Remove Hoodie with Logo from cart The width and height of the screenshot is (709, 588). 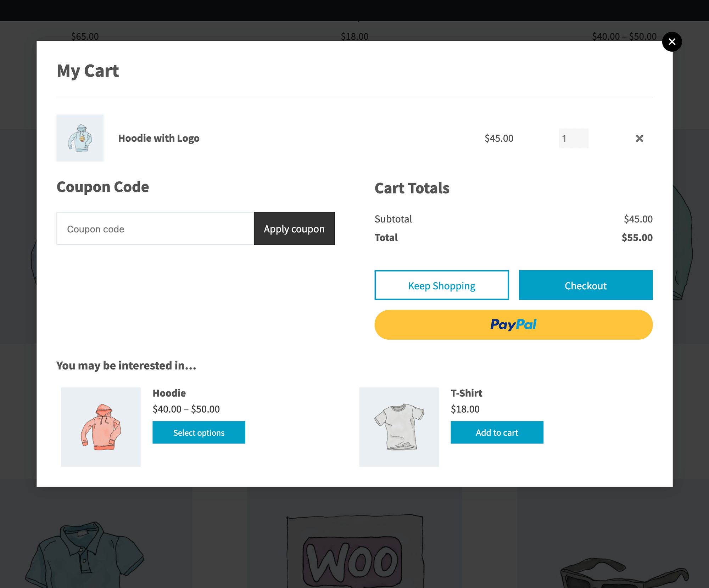[639, 138]
